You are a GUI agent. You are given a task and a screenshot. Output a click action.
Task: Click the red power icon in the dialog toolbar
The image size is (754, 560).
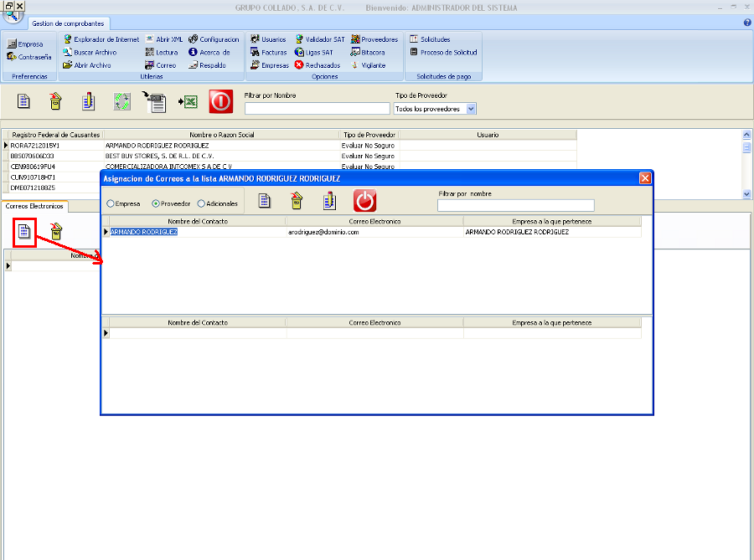pos(364,201)
